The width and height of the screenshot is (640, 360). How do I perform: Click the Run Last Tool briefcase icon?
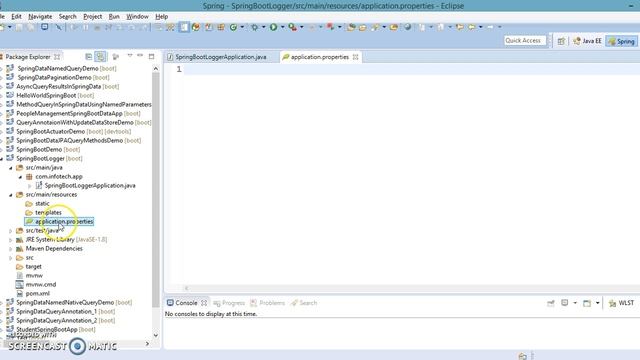coord(292,27)
